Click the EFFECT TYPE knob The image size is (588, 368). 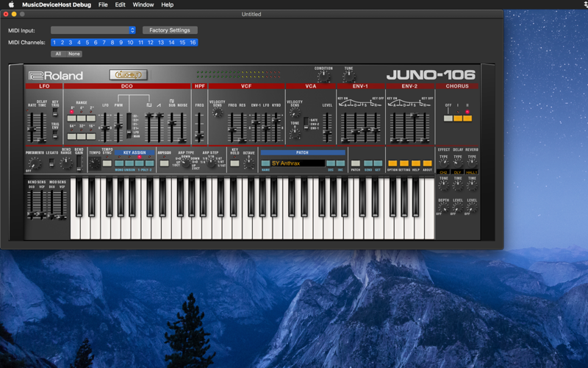(444, 163)
